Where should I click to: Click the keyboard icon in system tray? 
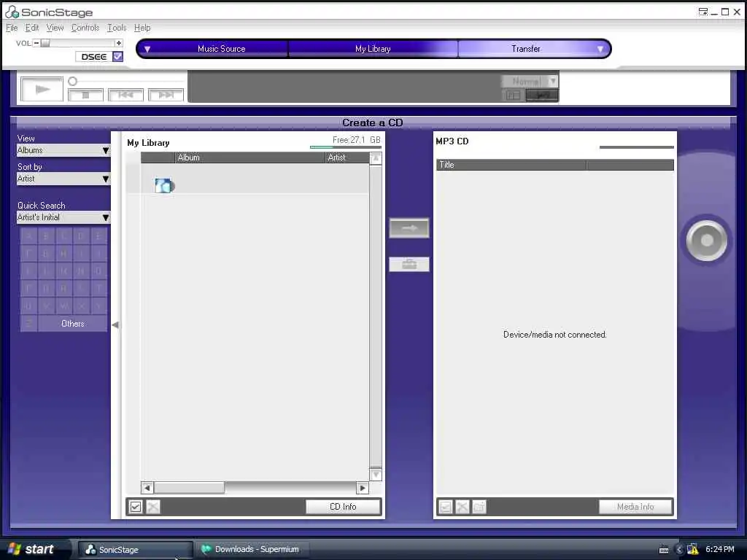pyautogui.click(x=664, y=550)
